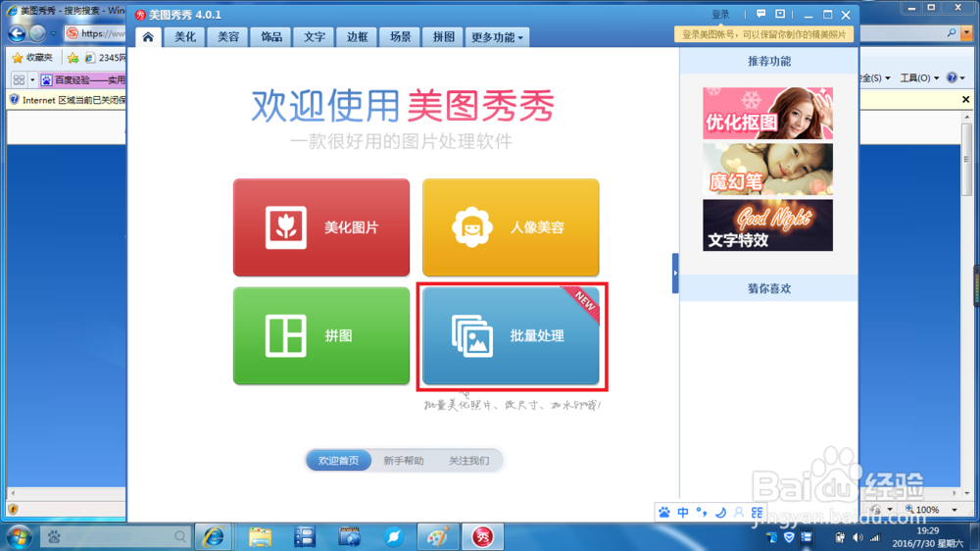The width and height of the screenshot is (980, 551).
Task: Open Internet Explorer from the taskbar
Action: (213, 536)
